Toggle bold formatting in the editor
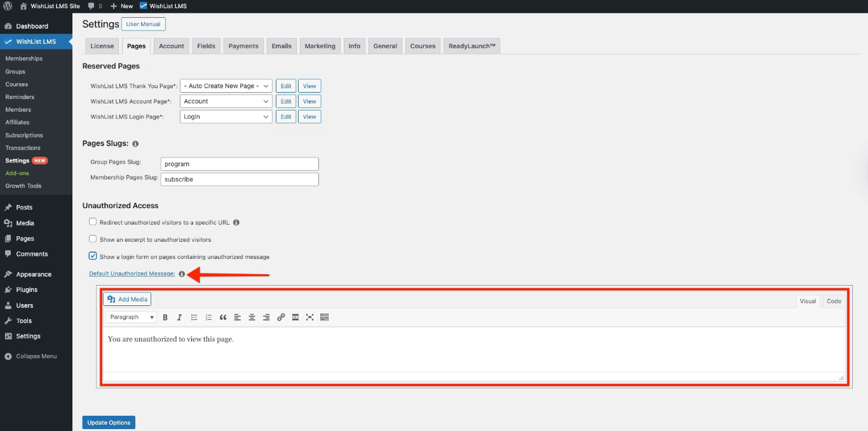The height and width of the screenshot is (431, 868). 165,317
